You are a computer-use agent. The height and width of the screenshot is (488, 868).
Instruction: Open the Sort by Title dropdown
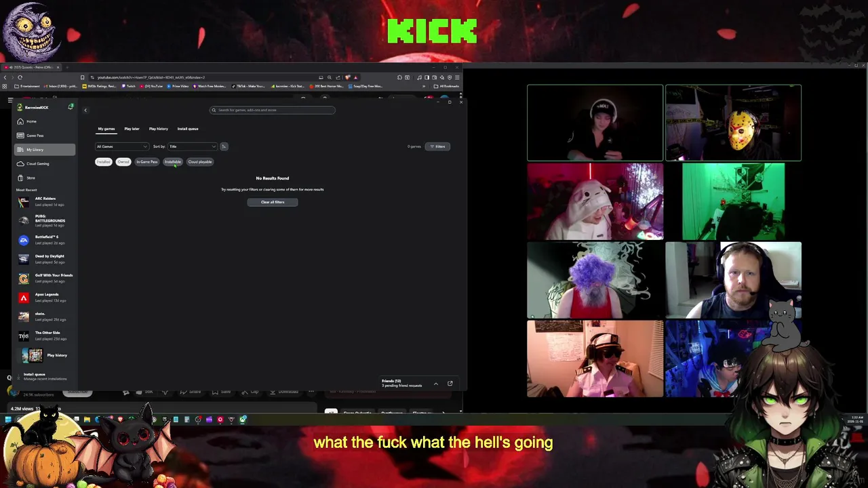[x=193, y=146]
